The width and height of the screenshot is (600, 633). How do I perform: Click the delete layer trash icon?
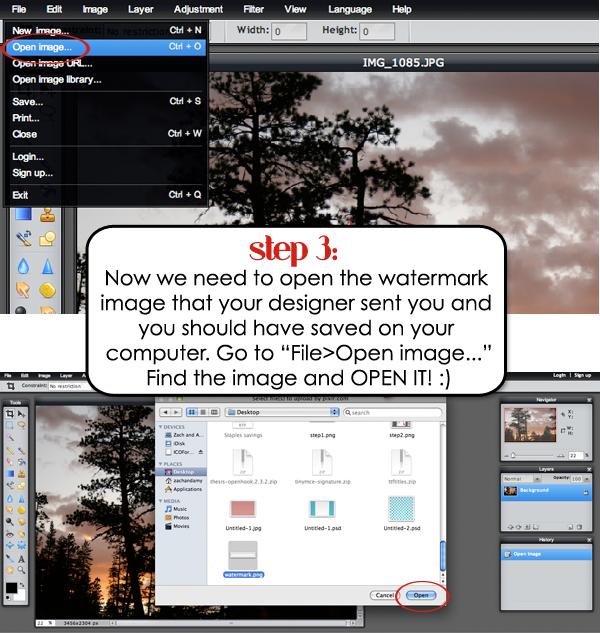pos(579,527)
